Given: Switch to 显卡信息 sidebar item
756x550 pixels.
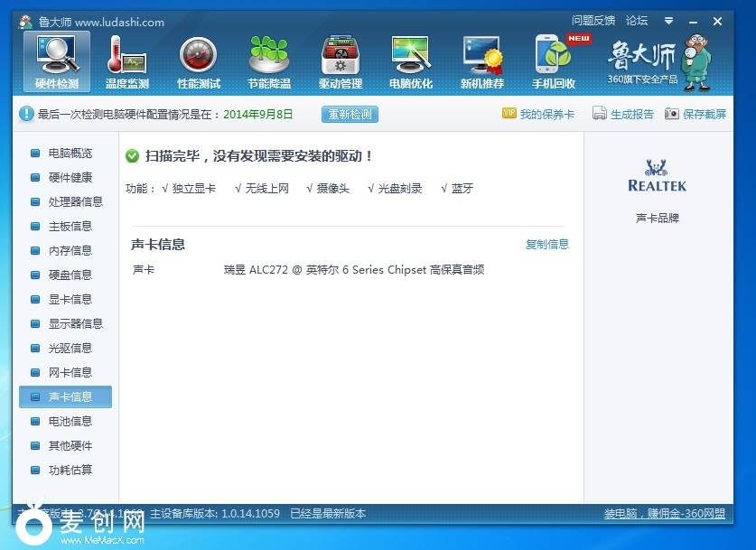Looking at the screenshot, I should pyautogui.click(x=70, y=300).
